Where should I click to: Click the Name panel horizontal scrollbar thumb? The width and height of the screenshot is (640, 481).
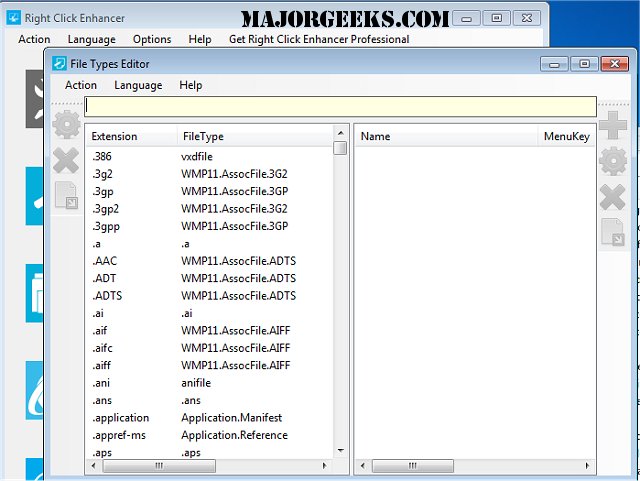[x=413, y=465]
